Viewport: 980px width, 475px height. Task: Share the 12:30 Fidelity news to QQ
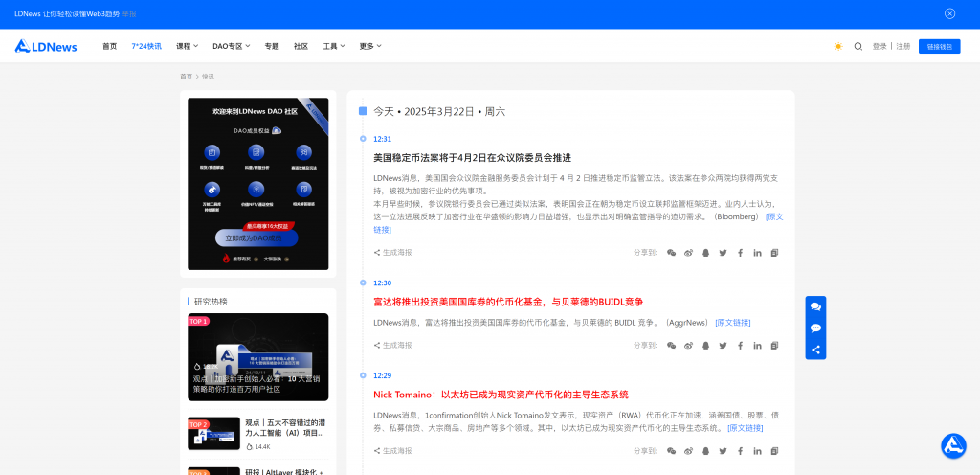click(x=705, y=345)
